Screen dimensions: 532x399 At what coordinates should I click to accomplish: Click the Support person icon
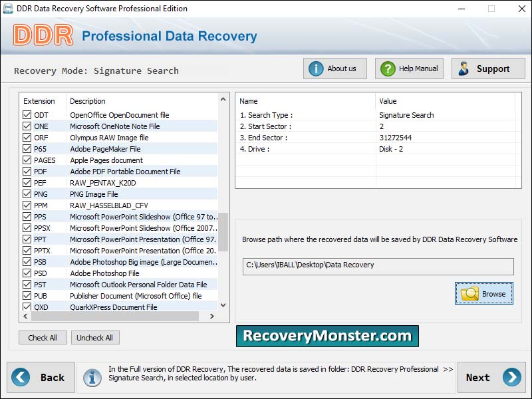[463, 68]
